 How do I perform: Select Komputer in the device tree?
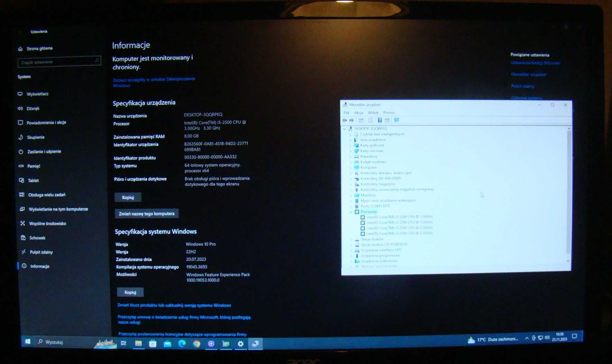coord(368,167)
